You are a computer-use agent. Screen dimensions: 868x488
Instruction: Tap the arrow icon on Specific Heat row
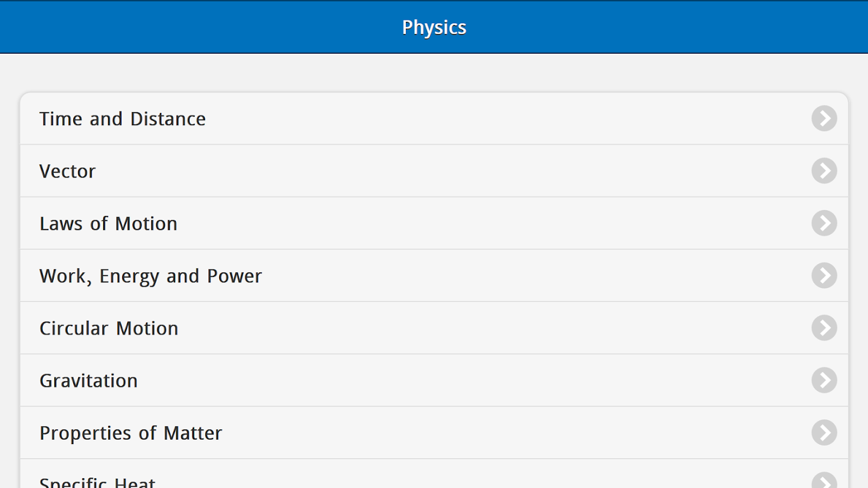824,482
